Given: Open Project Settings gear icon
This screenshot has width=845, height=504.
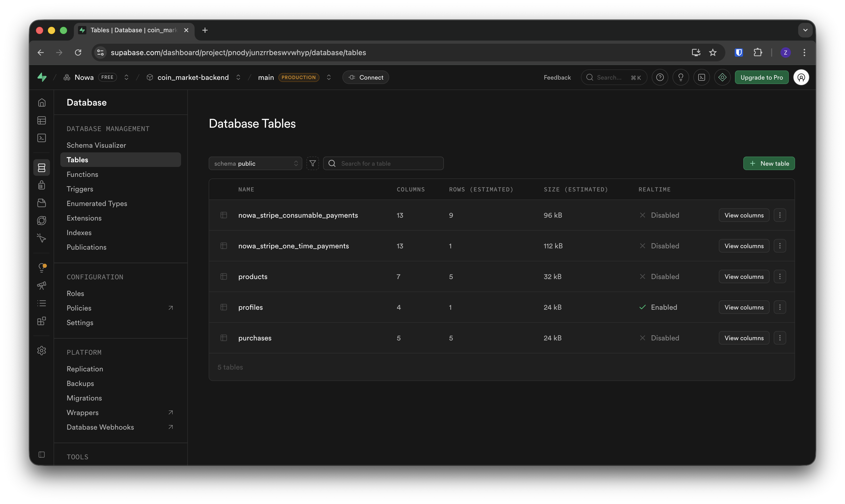Looking at the screenshot, I should 41,351.
